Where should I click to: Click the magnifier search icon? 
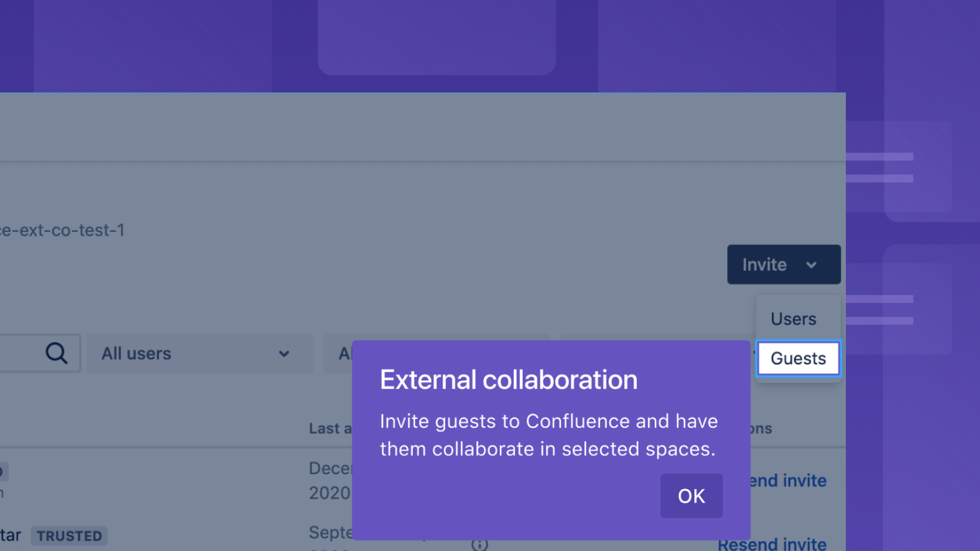[x=56, y=353]
